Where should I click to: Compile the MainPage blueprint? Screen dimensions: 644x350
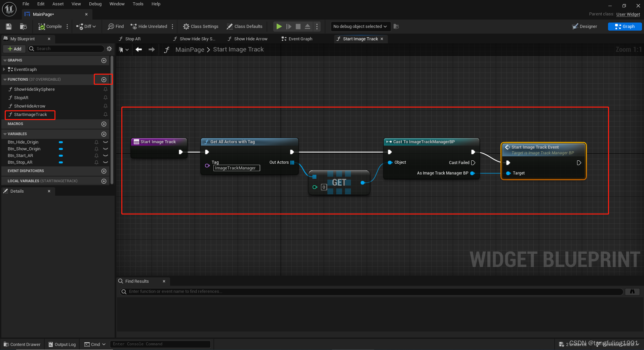pyautogui.click(x=50, y=27)
